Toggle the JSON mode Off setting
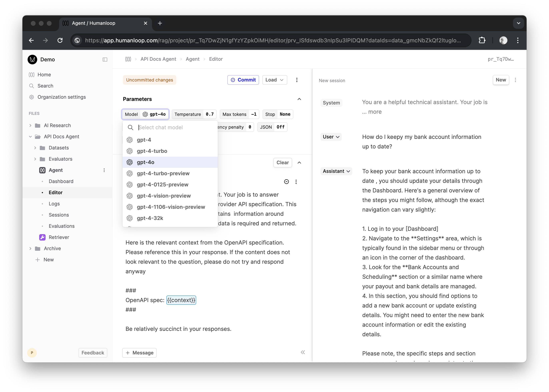The height and width of the screenshot is (392, 549). click(272, 127)
